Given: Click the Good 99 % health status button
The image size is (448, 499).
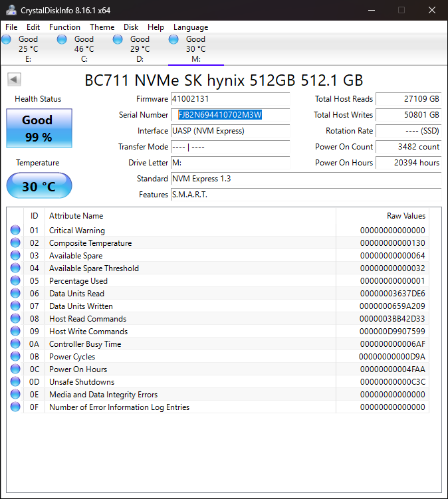Looking at the screenshot, I should point(39,128).
